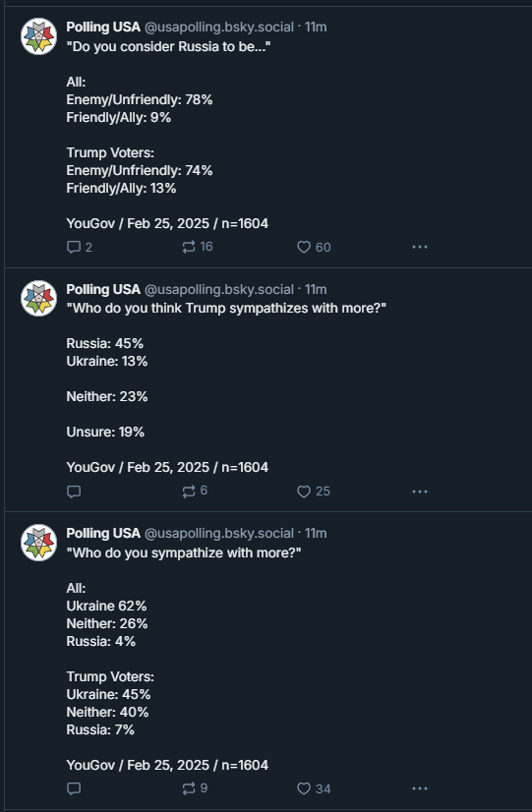Like the post with 34 likes

coord(314,788)
